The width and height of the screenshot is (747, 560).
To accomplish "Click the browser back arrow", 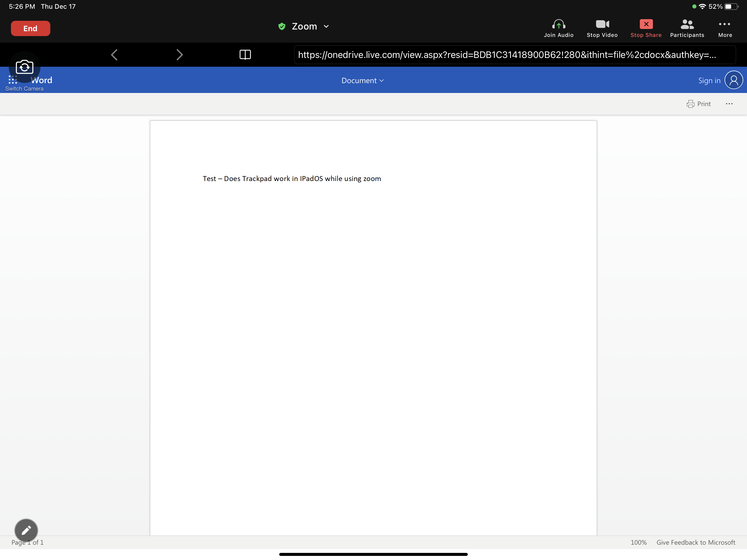I will (115, 55).
